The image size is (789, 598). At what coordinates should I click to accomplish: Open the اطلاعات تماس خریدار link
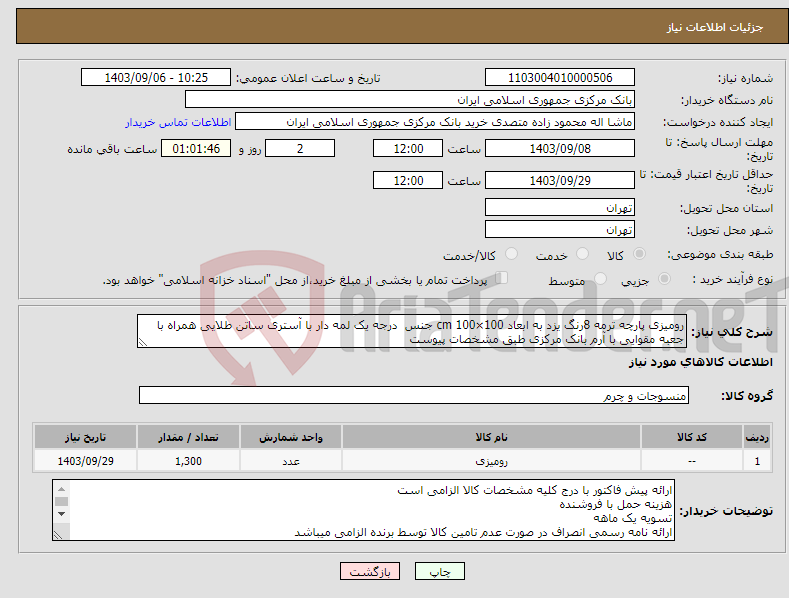(178, 122)
